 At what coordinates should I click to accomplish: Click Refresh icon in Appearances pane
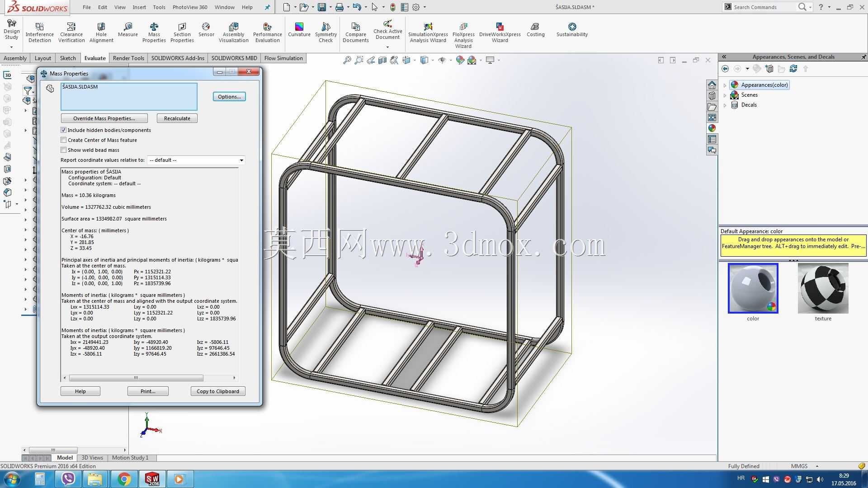click(x=793, y=69)
